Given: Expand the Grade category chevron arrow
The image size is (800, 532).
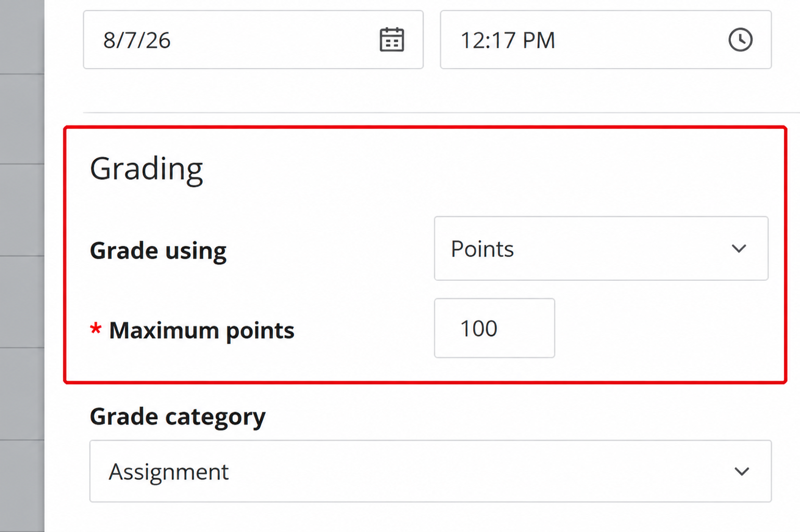Looking at the screenshot, I should click(742, 472).
